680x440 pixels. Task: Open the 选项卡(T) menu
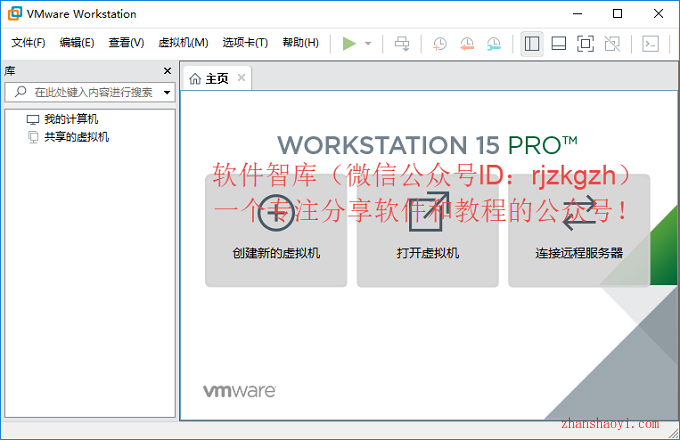coord(245,42)
